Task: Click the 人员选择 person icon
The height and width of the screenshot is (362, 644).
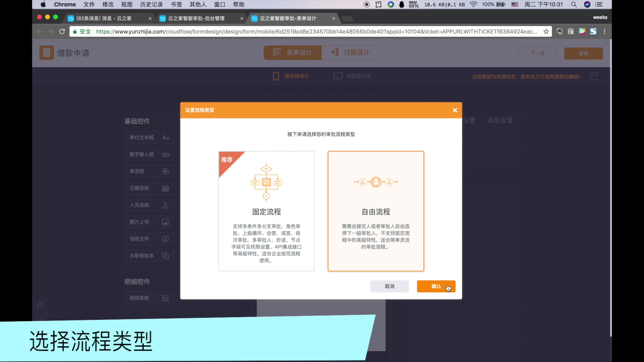Action: [x=165, y=205]
